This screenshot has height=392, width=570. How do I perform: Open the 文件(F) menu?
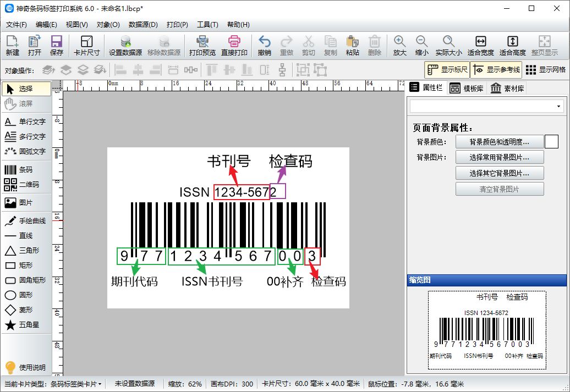[17, 25]
